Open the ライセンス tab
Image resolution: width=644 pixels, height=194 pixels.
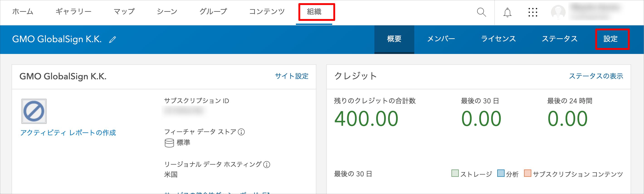(498, 39)
